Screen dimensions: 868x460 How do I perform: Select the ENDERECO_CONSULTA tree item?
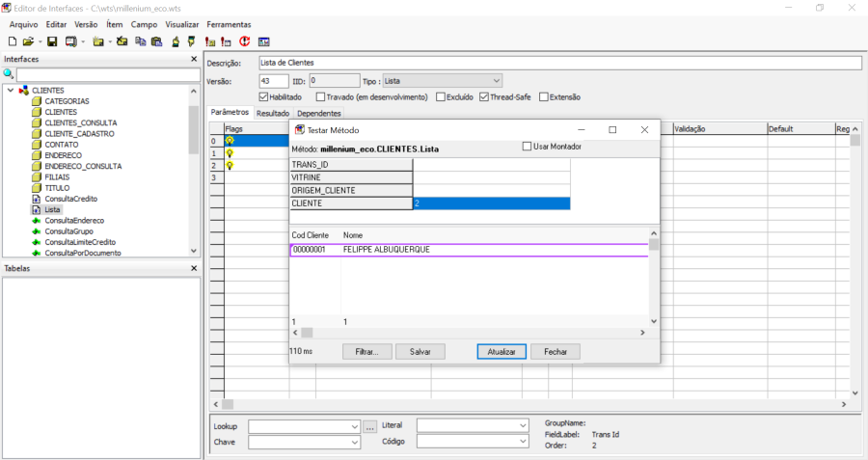(x=83, y=166)
